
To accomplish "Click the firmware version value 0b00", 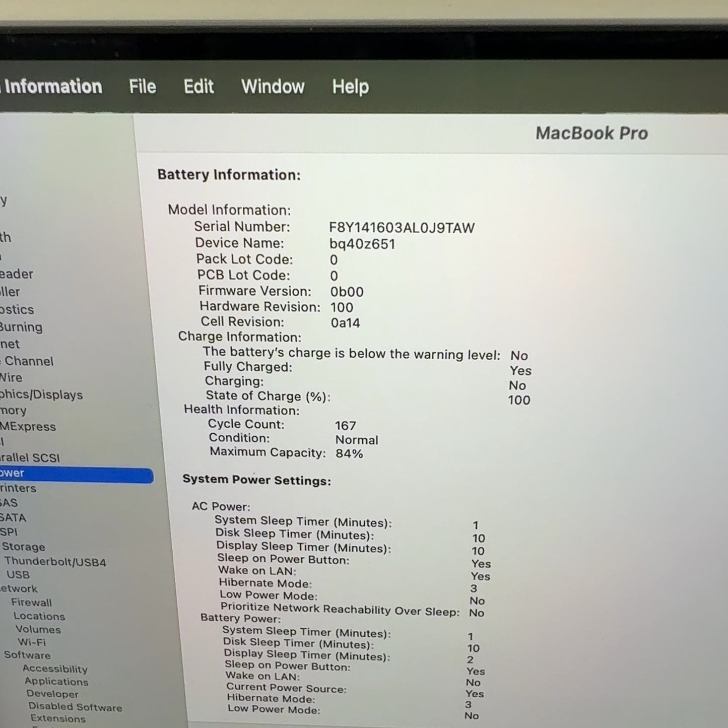I will click(347, 292).
